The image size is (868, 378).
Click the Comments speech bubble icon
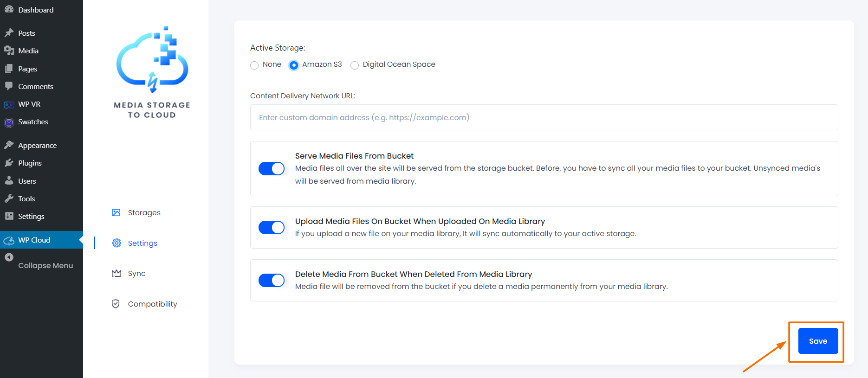9,86
